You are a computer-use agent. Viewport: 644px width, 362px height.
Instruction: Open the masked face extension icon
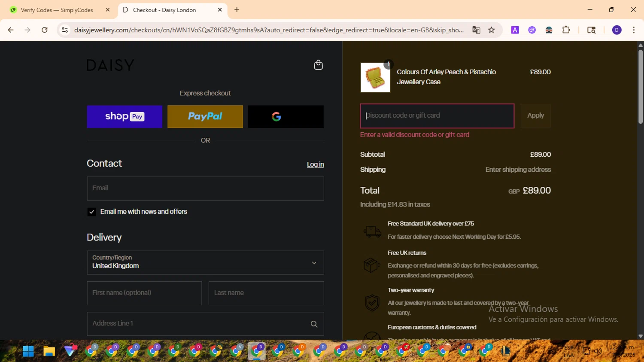point(549,30)
